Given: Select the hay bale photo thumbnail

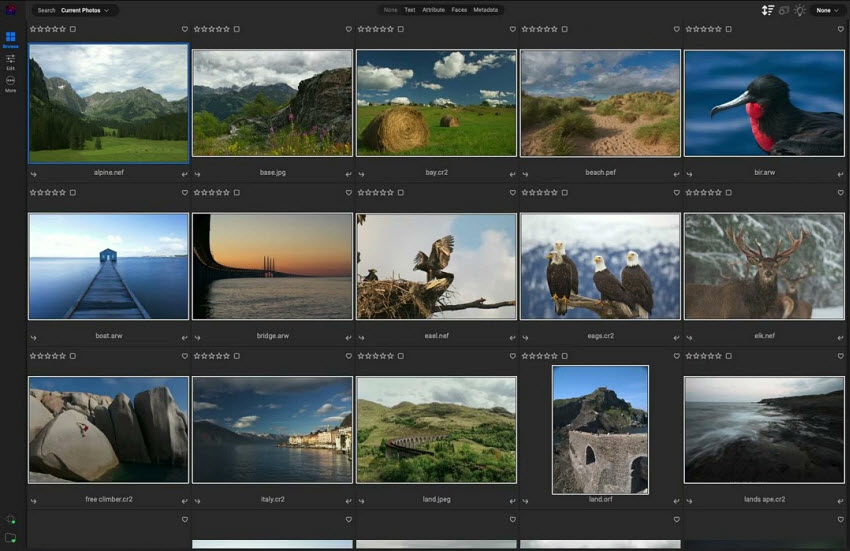Looking at the screenshot, I should tap(436, 103).
